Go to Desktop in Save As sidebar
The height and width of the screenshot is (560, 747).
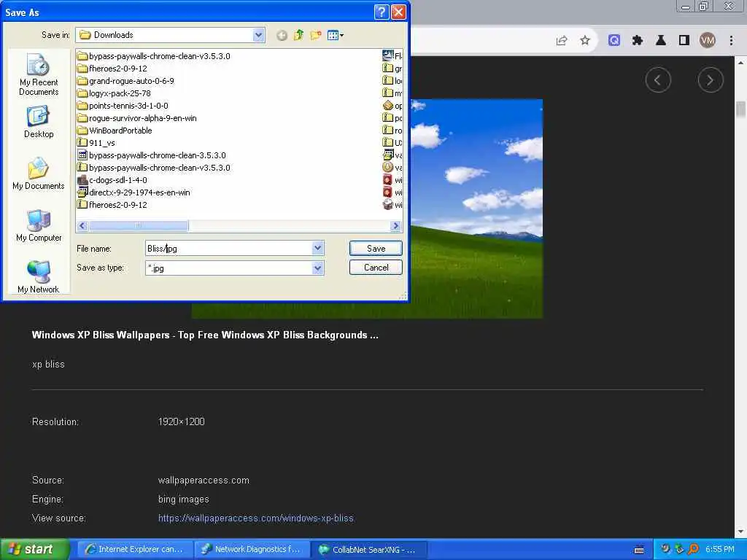[x=39, y=122]
